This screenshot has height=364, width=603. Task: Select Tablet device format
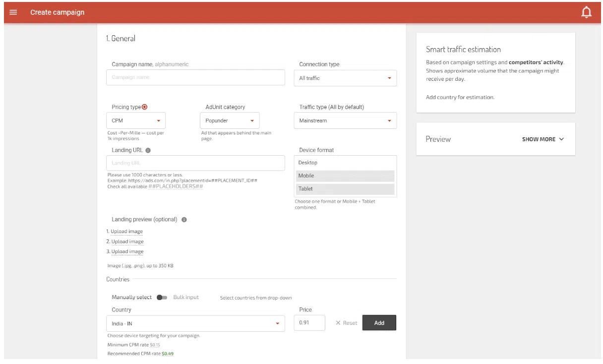[x=345, y=188]
